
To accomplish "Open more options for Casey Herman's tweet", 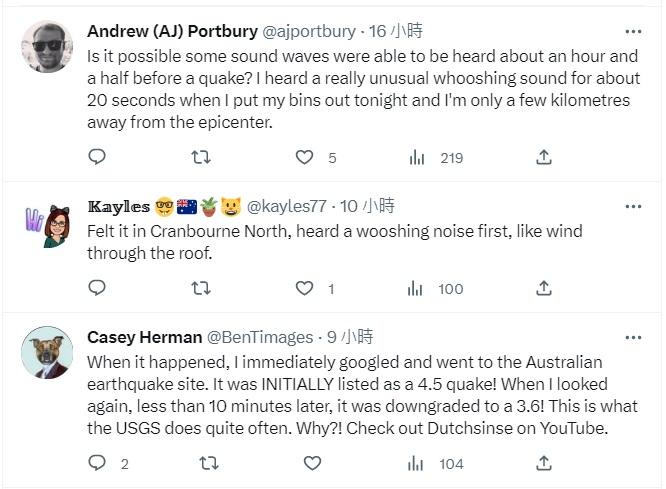I will point(633,336).
